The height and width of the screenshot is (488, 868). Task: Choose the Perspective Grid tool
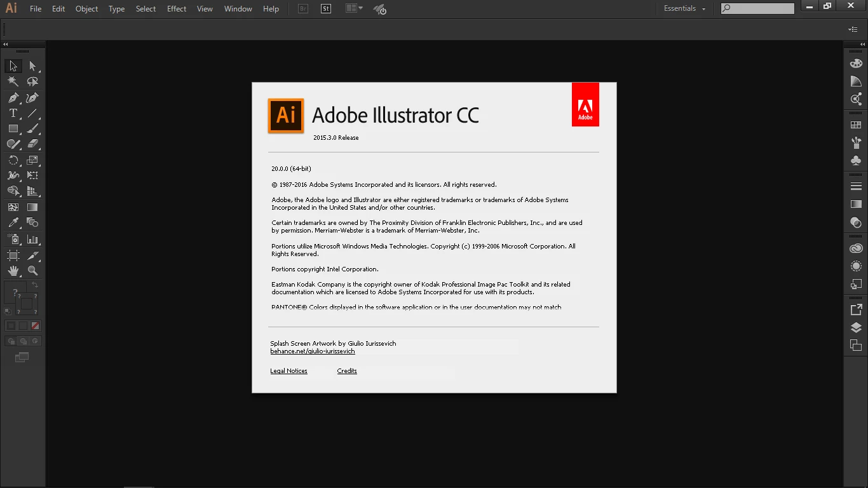tap(32, 191)
